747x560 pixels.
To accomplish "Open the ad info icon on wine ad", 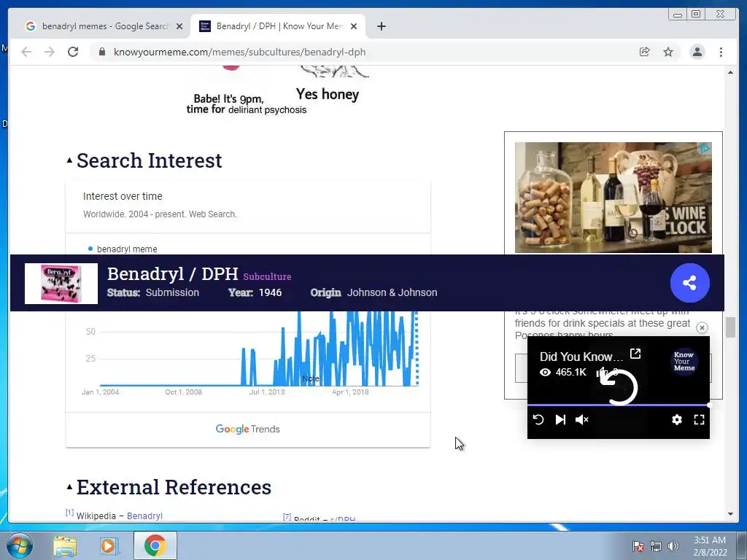I will tap(705, 149).
